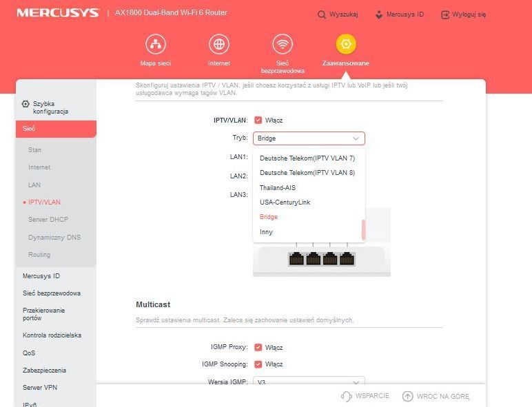This screenshot has height=407, width=532.
Task: Click the Mercusys ID icon in header
Action: (x=379, y=14)
